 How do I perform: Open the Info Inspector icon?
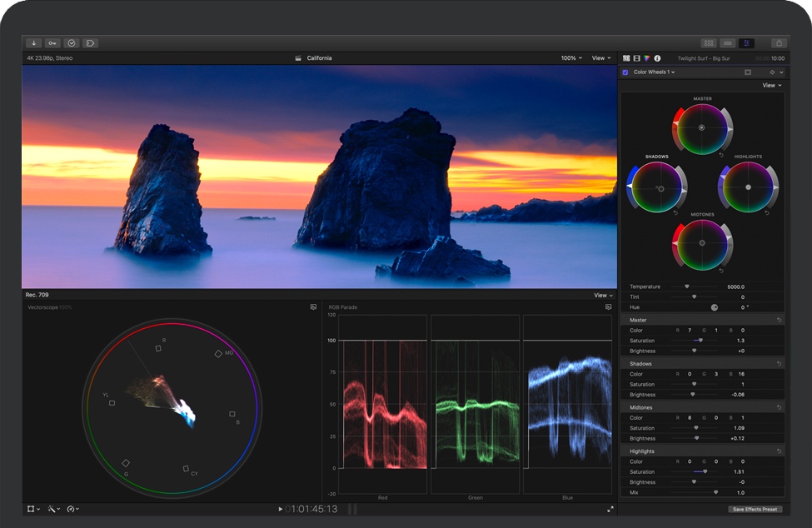(657, 58)
